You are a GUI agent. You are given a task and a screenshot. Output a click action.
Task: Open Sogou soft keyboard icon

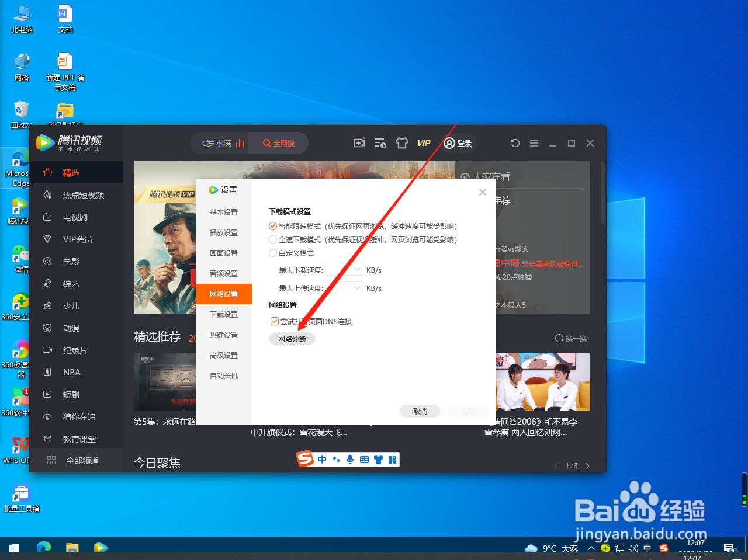click(x=364, y=460)
